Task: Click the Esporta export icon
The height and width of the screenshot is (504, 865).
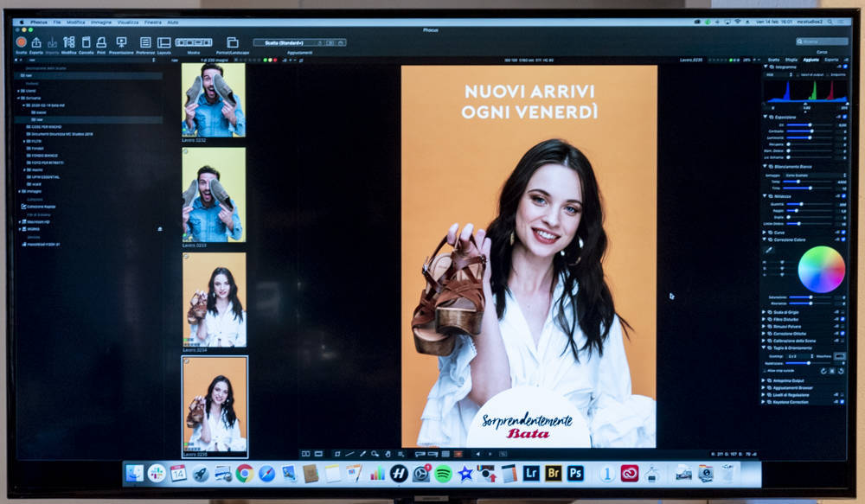Action: coord(36,41)
